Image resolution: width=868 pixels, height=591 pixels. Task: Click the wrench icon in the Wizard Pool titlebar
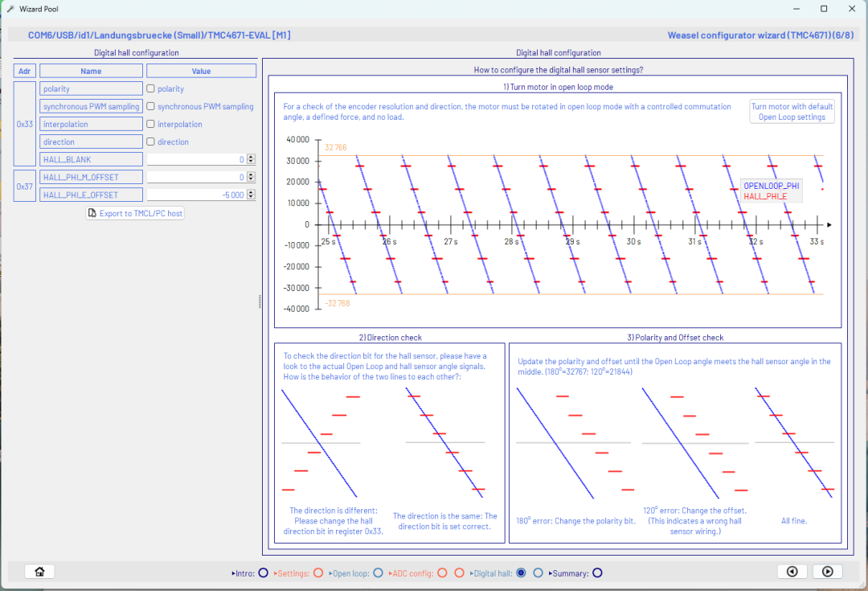pyautogui.click(x=10, y=9)
